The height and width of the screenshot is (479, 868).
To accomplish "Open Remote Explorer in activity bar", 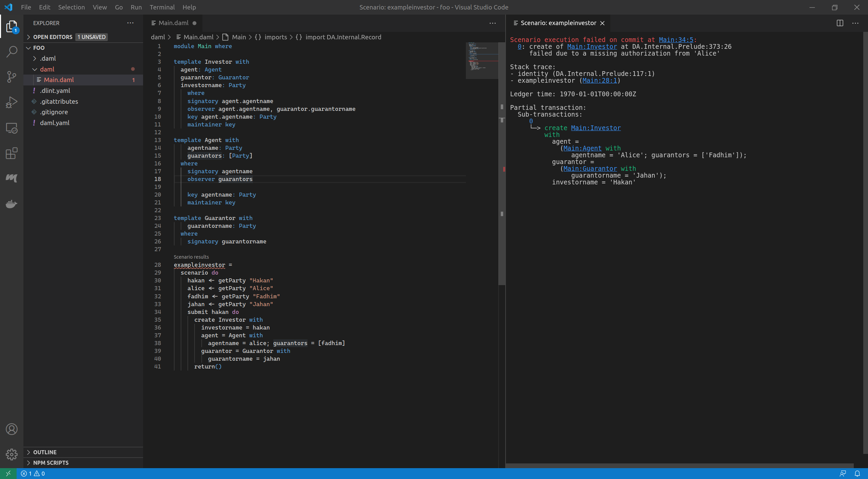I will pyautogui.click(x=12, y=128).
